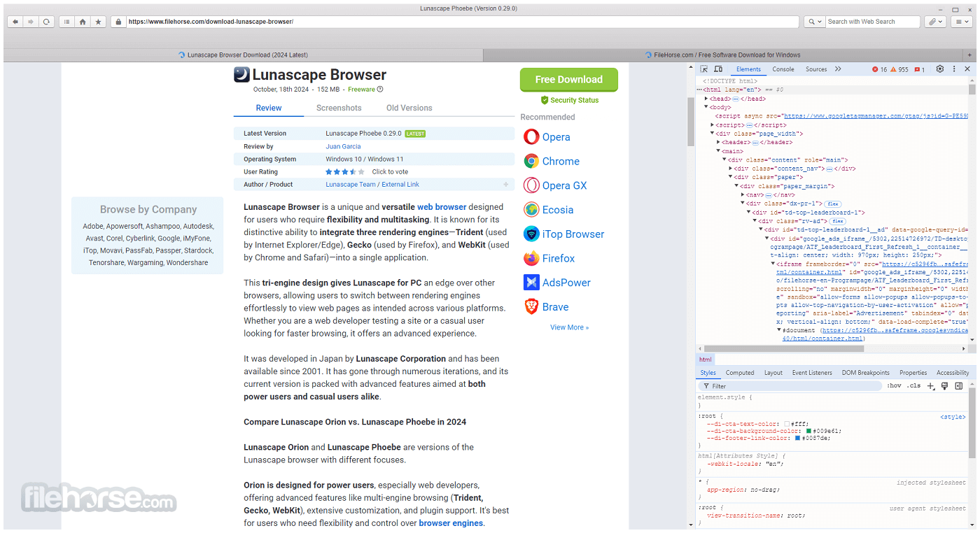Open the paperclip toolbar dropdown
This screenshot has height=533, width=980.
point(935,22)
